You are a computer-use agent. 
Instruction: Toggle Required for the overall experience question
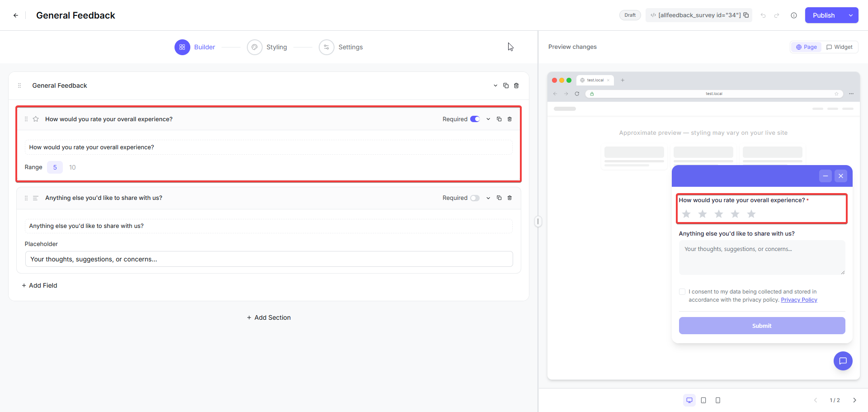(475, 119)
